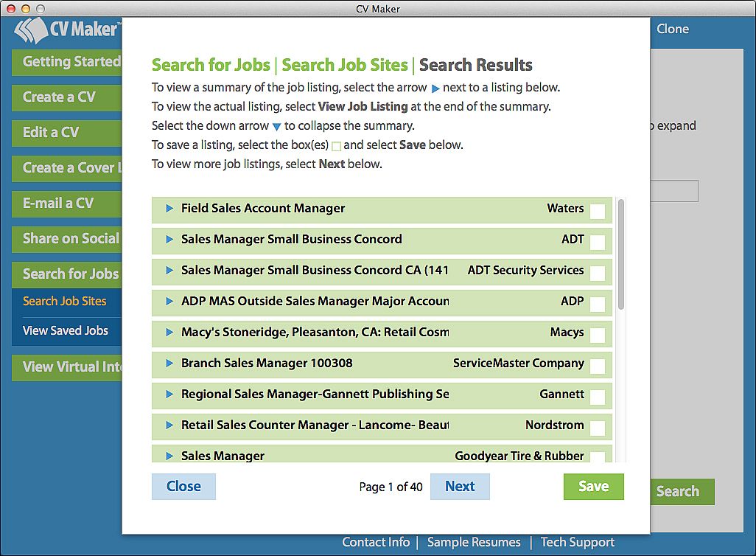
Task: Click the job listings scrollbar thumb
Action: (621, 254)
